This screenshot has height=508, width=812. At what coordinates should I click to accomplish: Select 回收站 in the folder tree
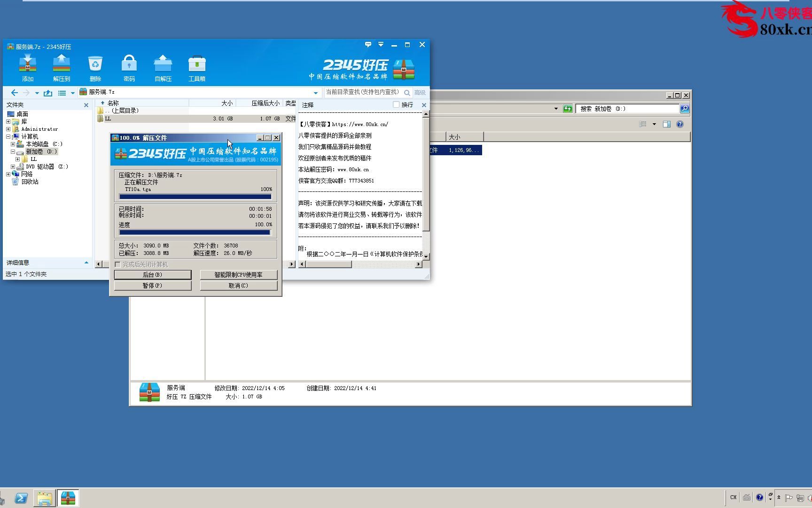click(x=30, y=182)
